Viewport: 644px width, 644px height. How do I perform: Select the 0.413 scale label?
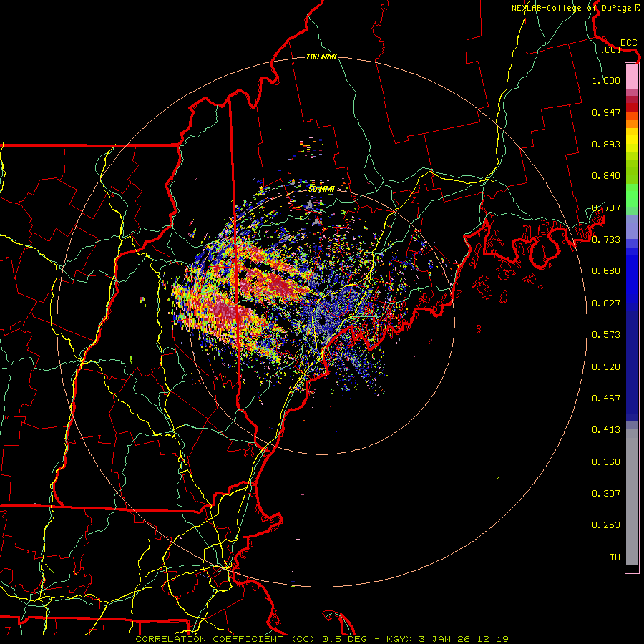(x=606, y=430)
